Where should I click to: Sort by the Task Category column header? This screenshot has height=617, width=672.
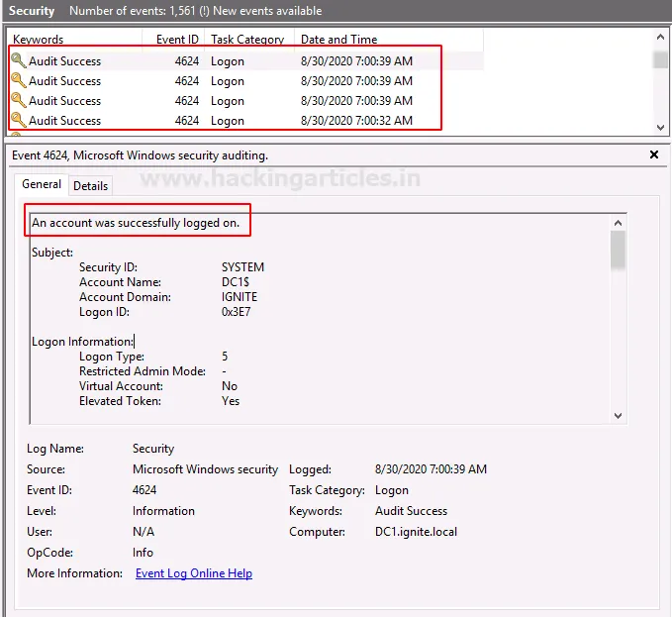246,40
